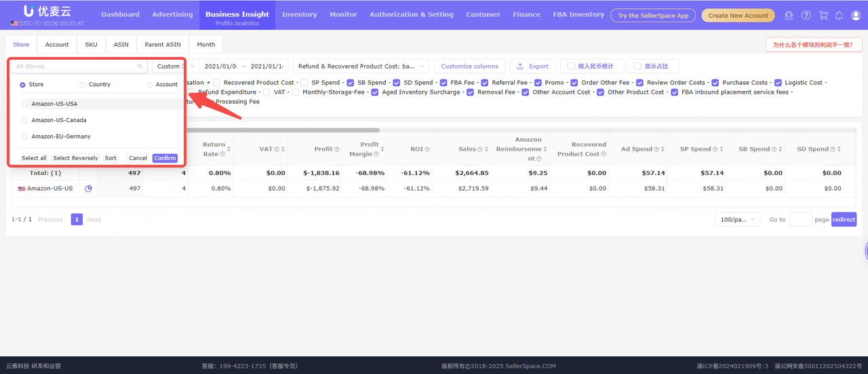Sort by the Return Rate column arrows
This screenshot has width=868, height=374.
click(x=229, y=149)
